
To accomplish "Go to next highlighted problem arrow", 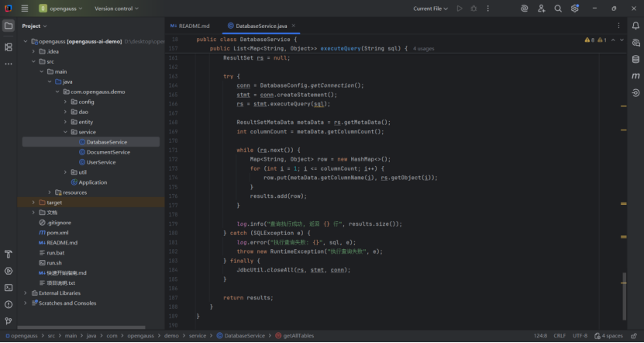I will pyautogui.click(x=622, y=40).
